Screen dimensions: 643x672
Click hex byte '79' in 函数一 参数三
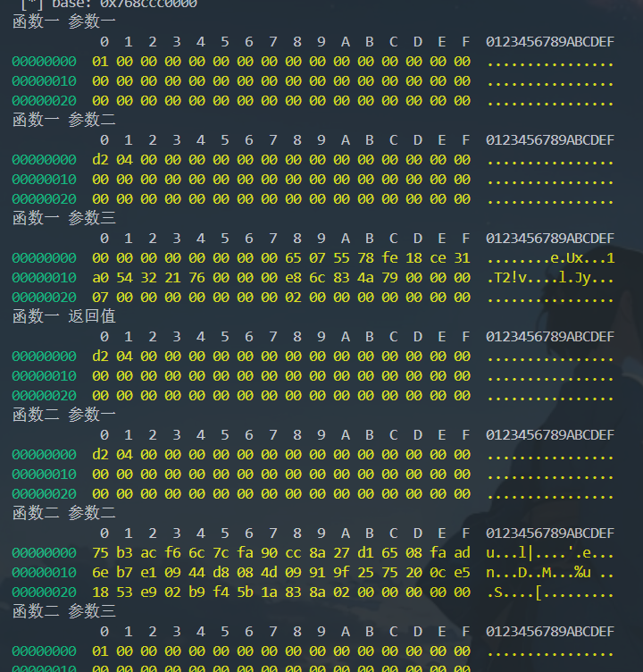[x=390, y=278]
